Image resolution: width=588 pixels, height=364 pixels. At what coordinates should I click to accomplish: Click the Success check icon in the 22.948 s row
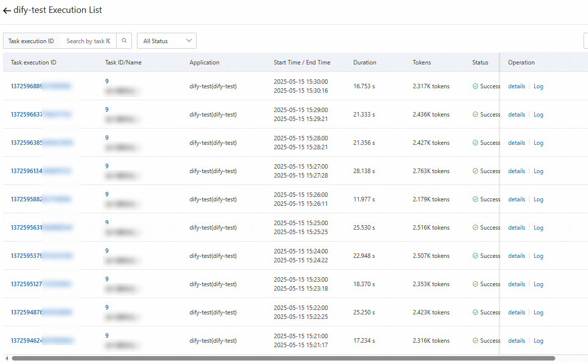pos(475,256)
